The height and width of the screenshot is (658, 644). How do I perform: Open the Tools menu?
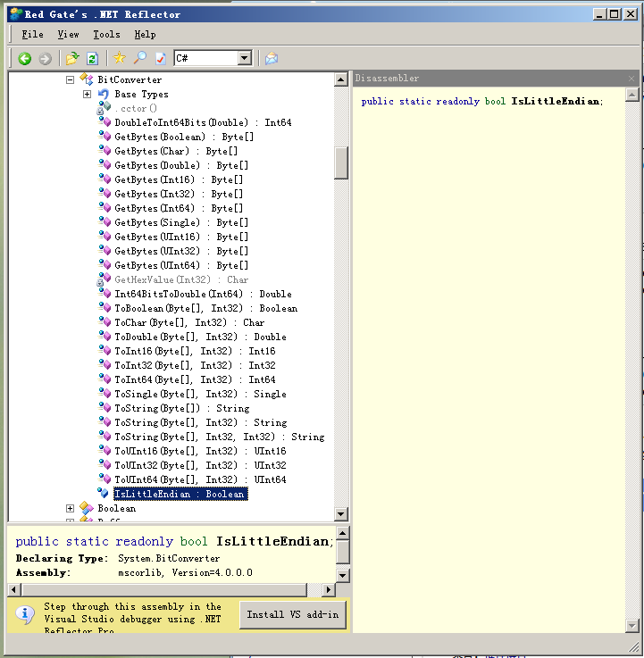click(x=106, y=35)
